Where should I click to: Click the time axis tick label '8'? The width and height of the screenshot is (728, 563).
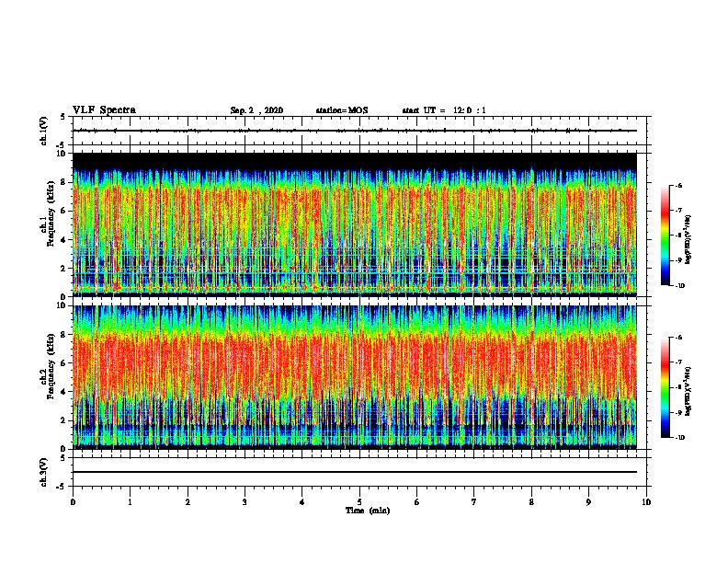[531, 502]
